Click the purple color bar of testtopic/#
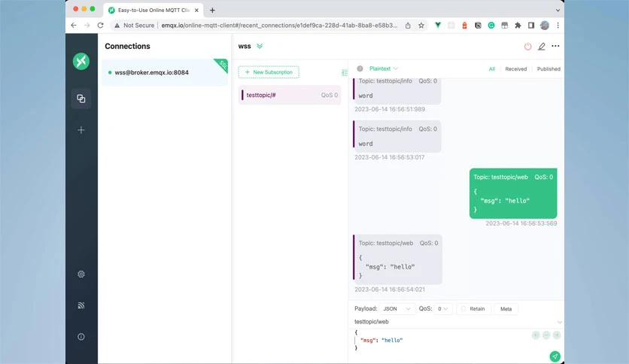Image resolution: width=629 pixels, height=364 pixels. point(242,95)
